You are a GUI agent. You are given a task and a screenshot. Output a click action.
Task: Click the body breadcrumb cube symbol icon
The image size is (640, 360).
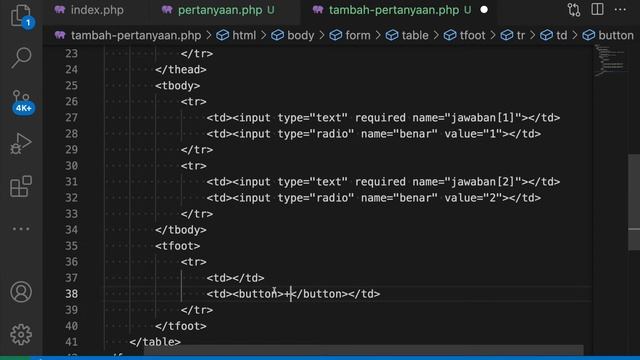pyautogui.click(x=278, y=36)
